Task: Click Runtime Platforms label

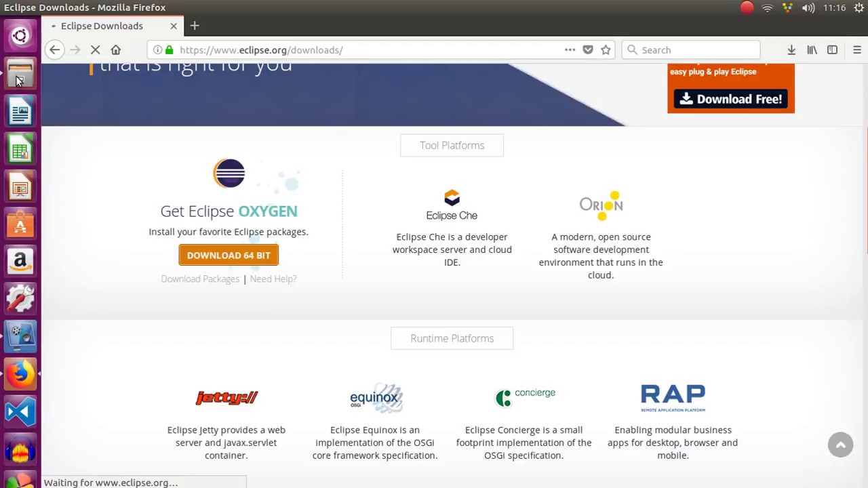Action: click(452, 338)
